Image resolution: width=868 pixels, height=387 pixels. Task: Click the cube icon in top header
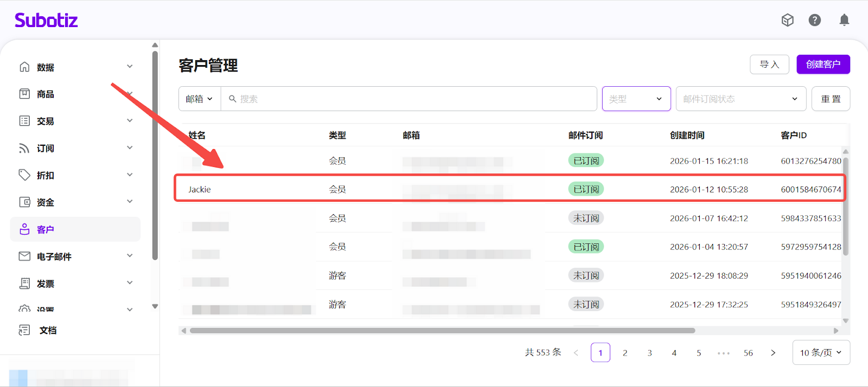point(787,20)
